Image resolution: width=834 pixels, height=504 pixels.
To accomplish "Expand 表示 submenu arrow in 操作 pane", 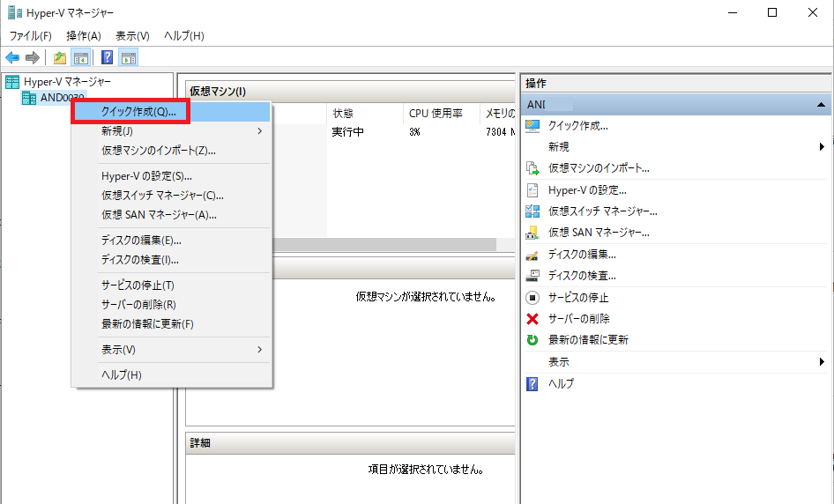I will [822, 362].
